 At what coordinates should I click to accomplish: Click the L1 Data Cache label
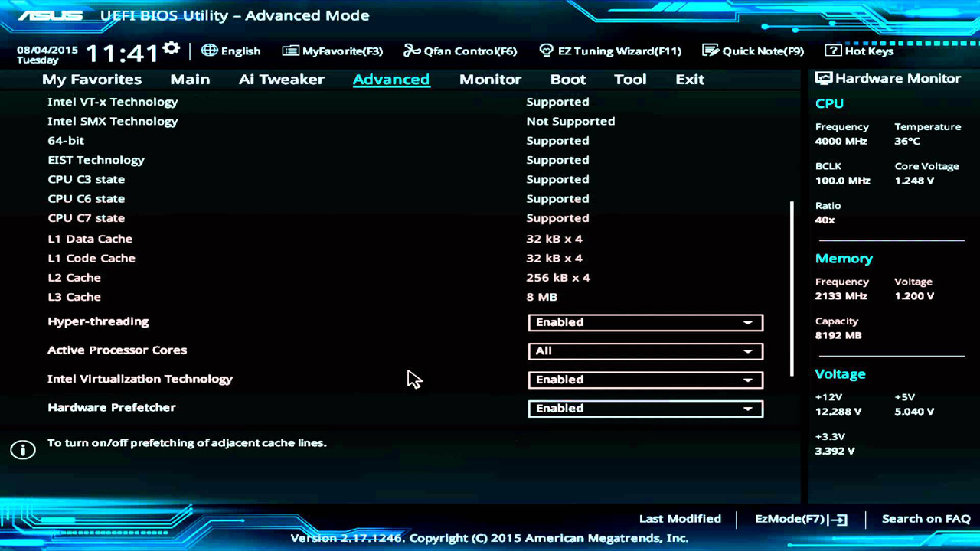click(90, 239)
